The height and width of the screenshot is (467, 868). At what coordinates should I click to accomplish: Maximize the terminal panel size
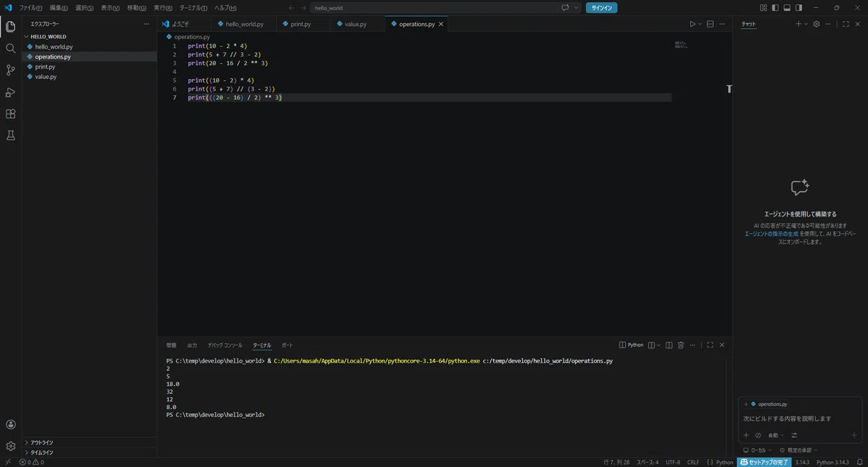[x=710, y=345]
